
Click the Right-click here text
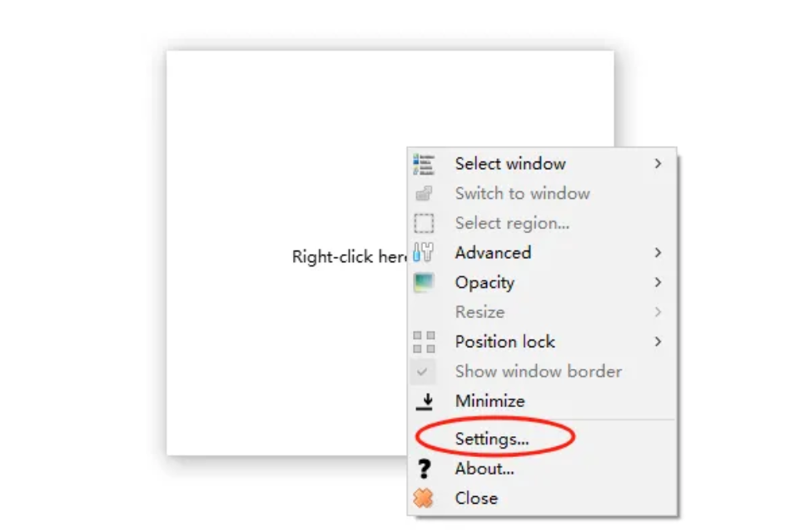(x=350, y=256)
